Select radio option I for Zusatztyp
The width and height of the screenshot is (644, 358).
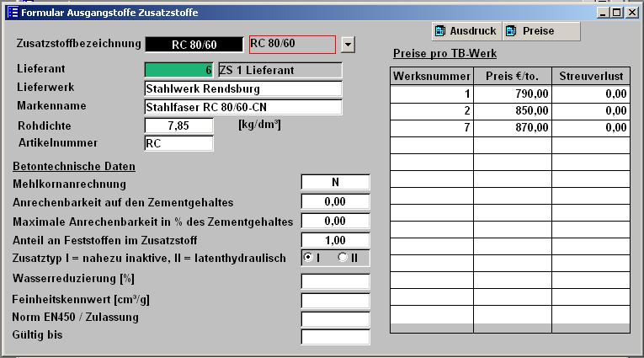[309, 257]
